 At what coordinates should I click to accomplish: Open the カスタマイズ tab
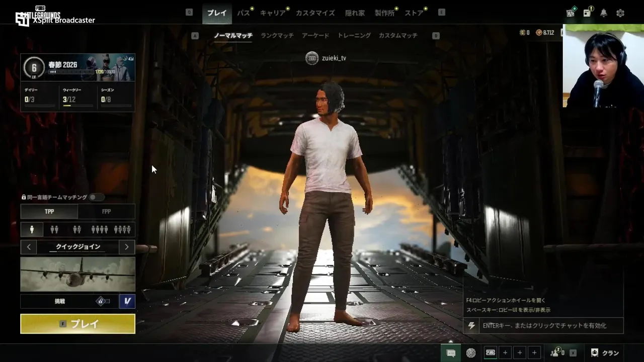pyautogui.click(x=315, y=13)
